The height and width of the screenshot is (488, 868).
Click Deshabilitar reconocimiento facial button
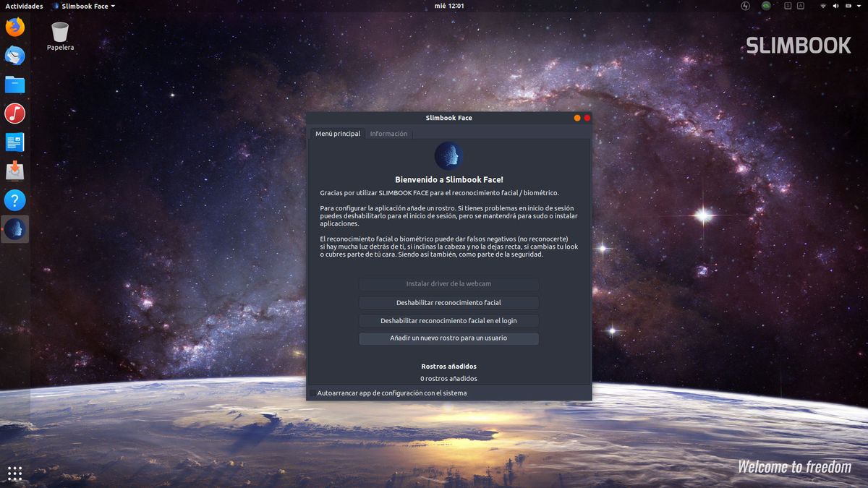(x=448, y=302)
